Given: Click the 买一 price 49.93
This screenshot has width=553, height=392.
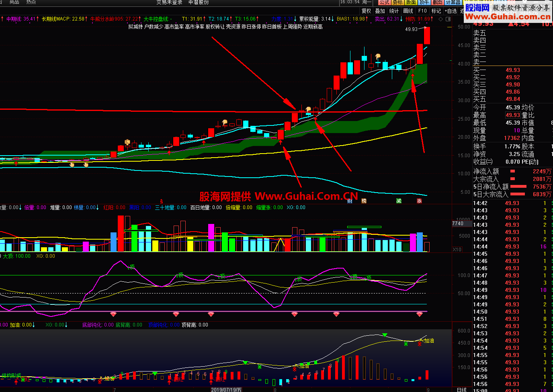Looking at the screenshot, I should [x=513, y=70].
